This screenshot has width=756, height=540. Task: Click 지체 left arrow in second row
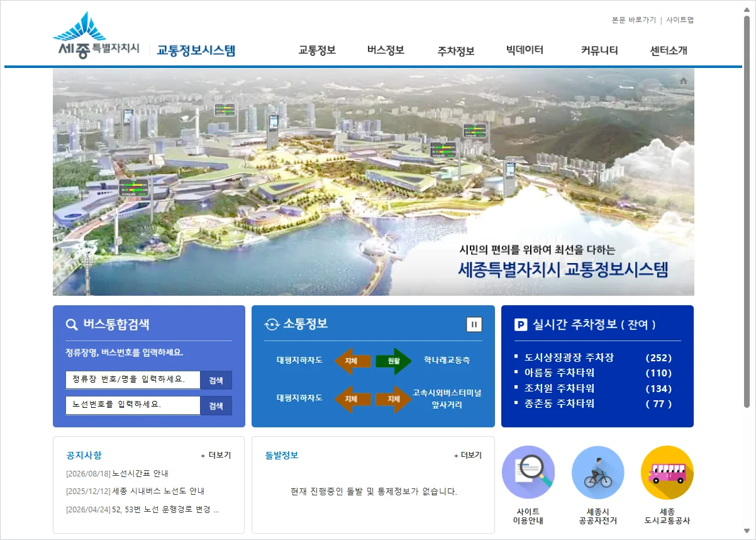click(352, 399)
